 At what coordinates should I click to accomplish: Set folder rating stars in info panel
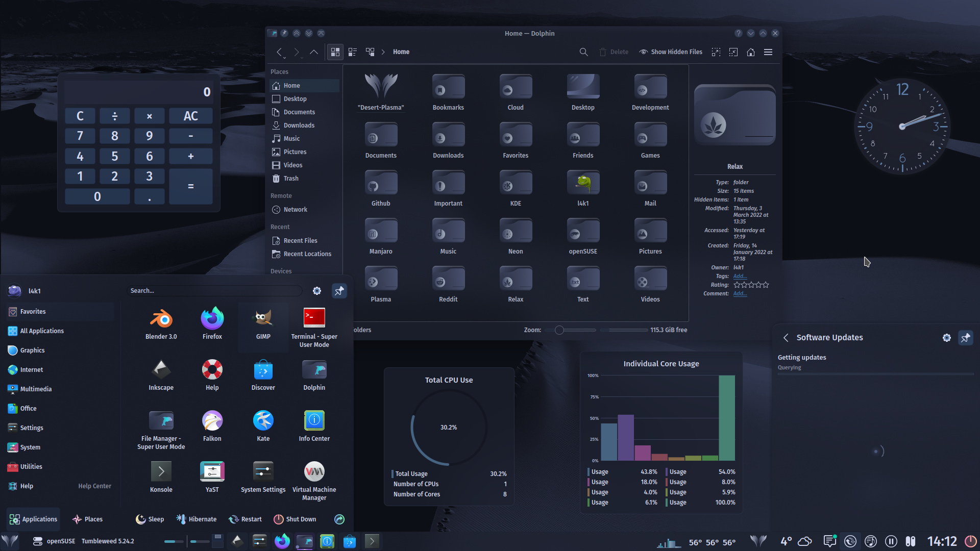click(x=751, y=285)
